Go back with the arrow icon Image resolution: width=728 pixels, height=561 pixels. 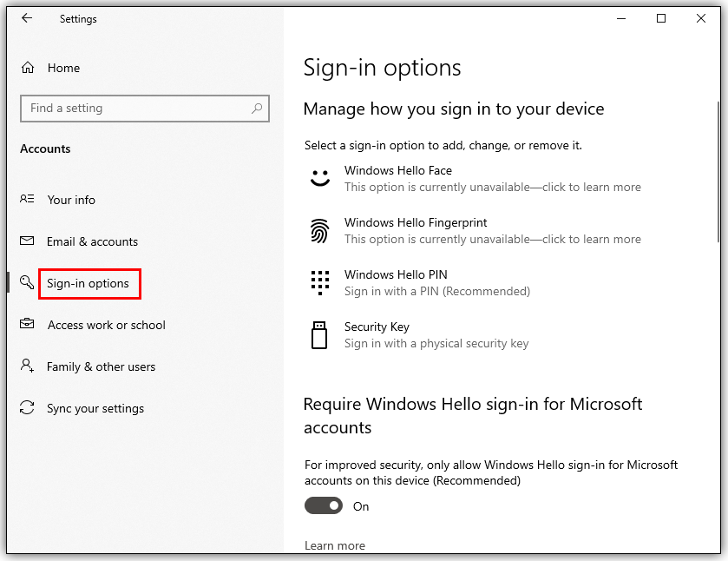(27, 18)
